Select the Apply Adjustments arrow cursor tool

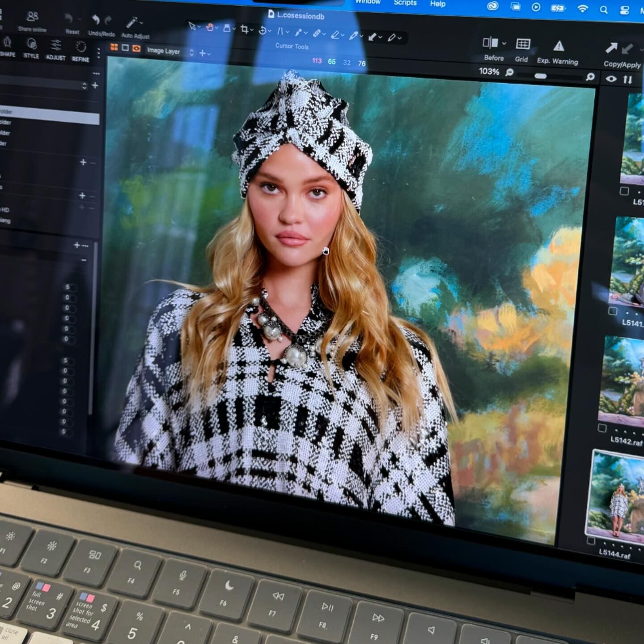[x=372, y=36]
